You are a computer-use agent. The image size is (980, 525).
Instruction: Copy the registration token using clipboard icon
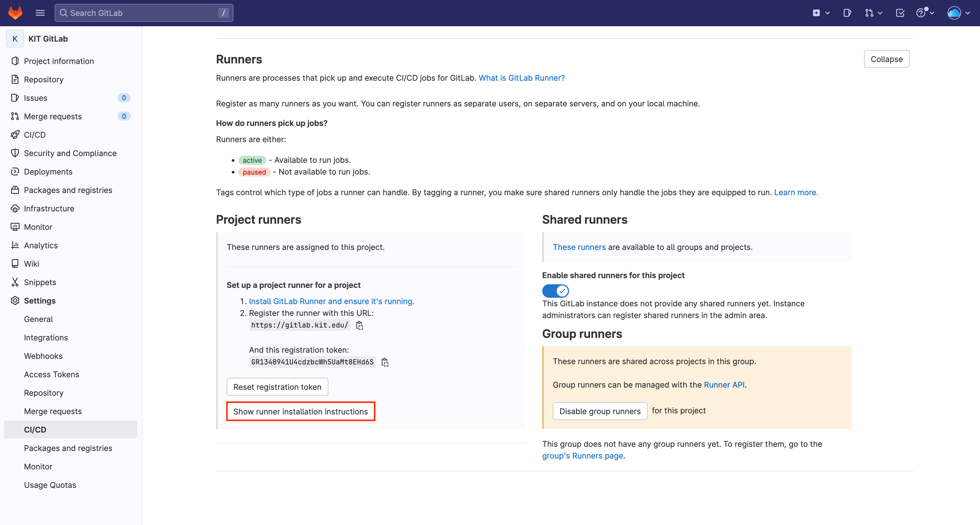385,362
